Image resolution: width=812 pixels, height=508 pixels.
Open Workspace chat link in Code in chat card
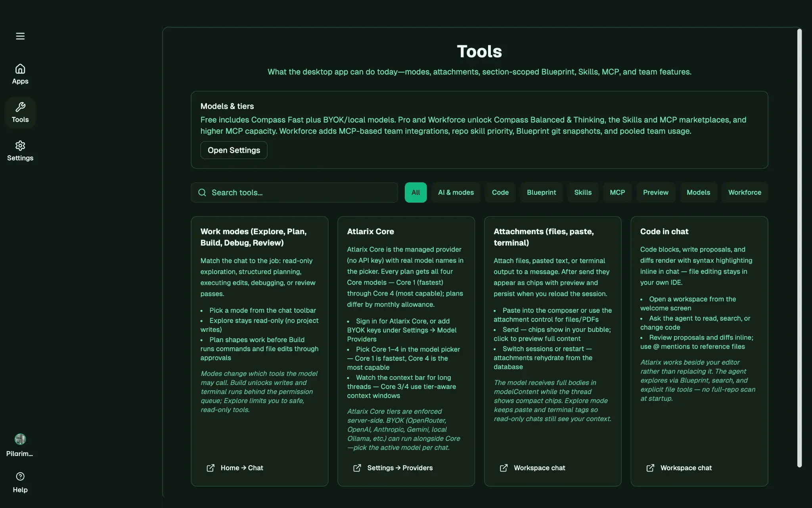(x=686, y=468)
